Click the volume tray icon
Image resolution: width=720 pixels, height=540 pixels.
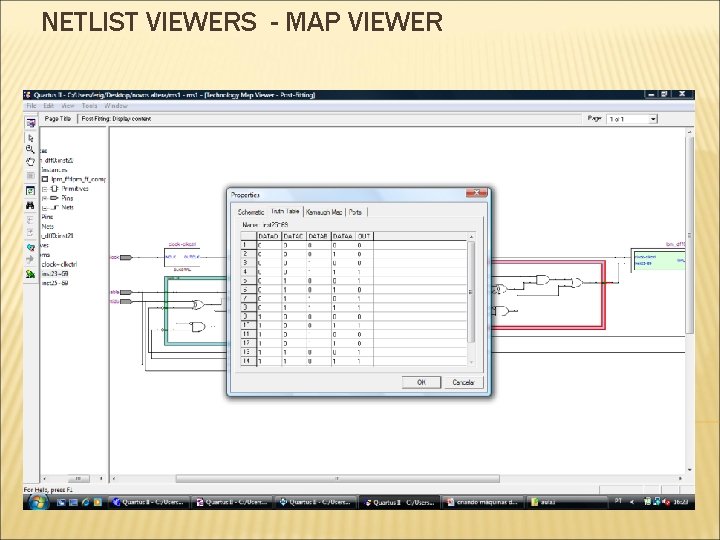coord(666,502)
